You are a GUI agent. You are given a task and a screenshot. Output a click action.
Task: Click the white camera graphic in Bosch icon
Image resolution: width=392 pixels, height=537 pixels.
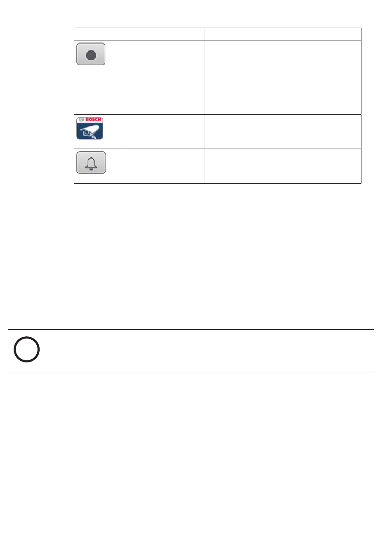(x=90, y=132)
